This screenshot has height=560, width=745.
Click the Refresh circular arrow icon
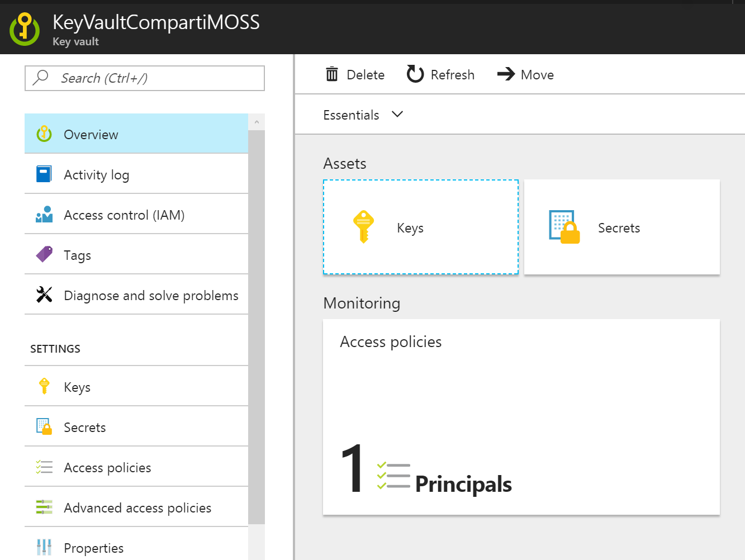(415, 74)
